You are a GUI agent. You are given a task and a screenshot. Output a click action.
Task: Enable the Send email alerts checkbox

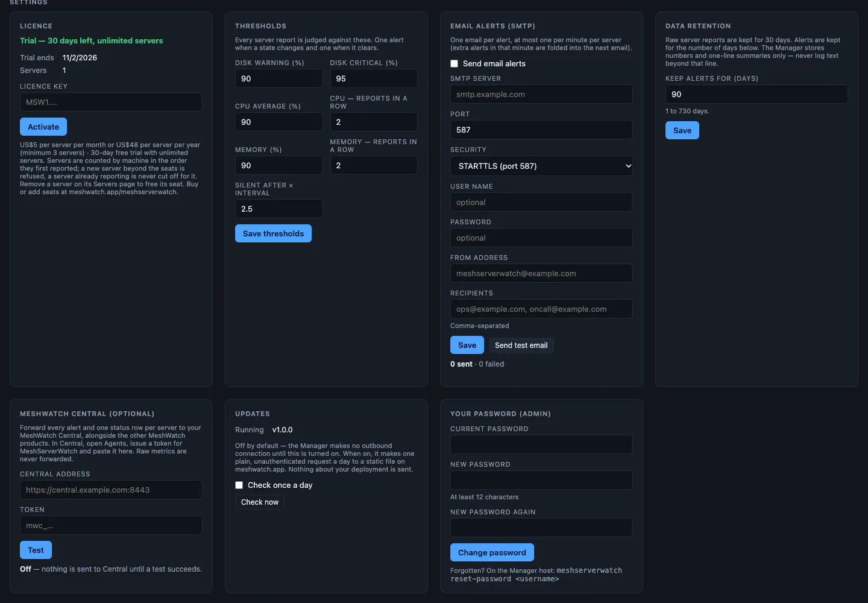tap(454, 64)
